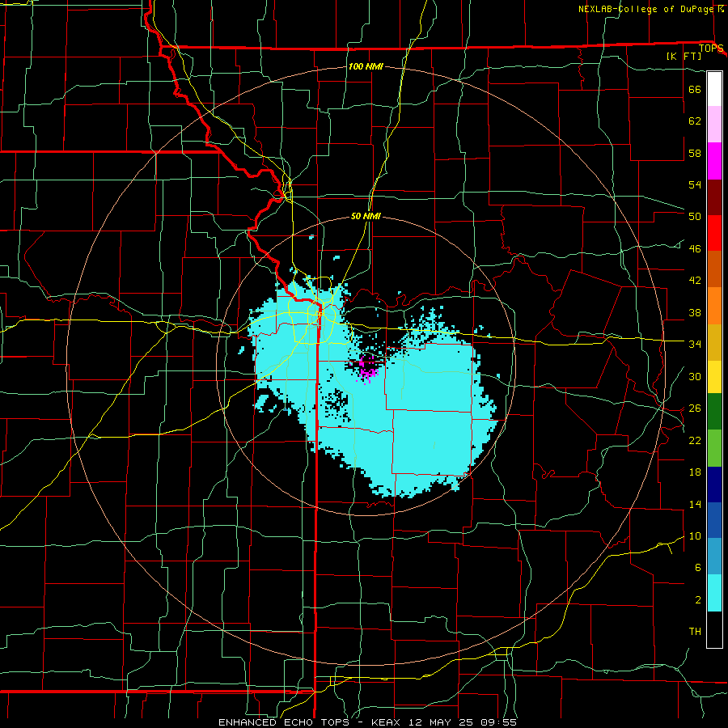Click the legend value 50
728x728 pixels.
coord(695,216)
